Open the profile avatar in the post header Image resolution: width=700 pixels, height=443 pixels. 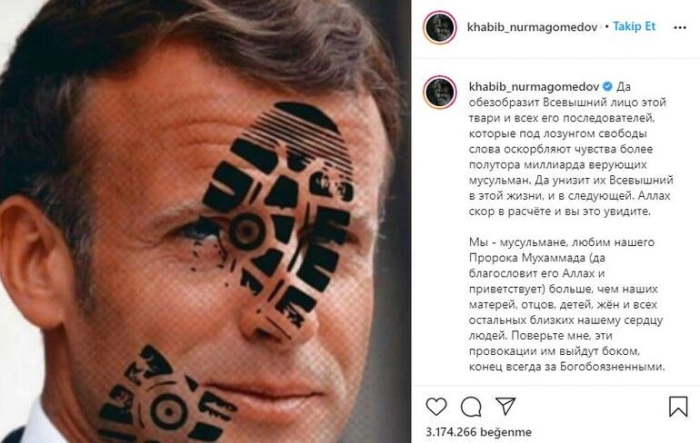click(440, 28)
